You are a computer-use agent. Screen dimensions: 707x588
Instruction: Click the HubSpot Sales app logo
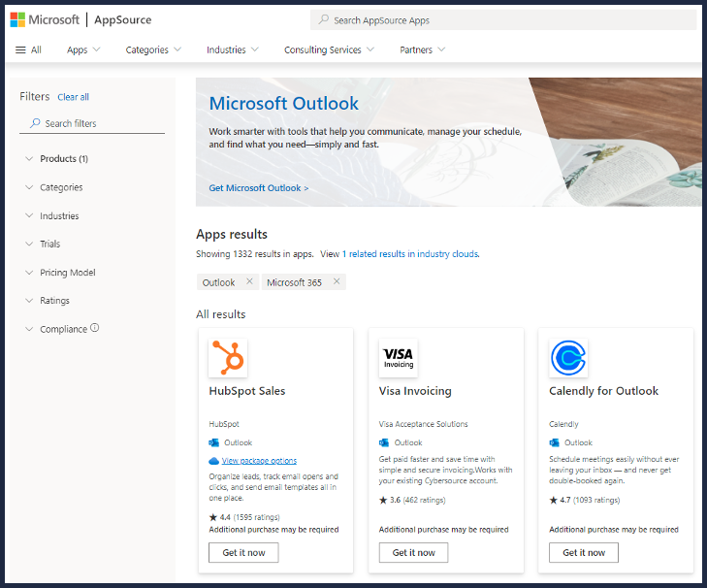tap(228, 358)
